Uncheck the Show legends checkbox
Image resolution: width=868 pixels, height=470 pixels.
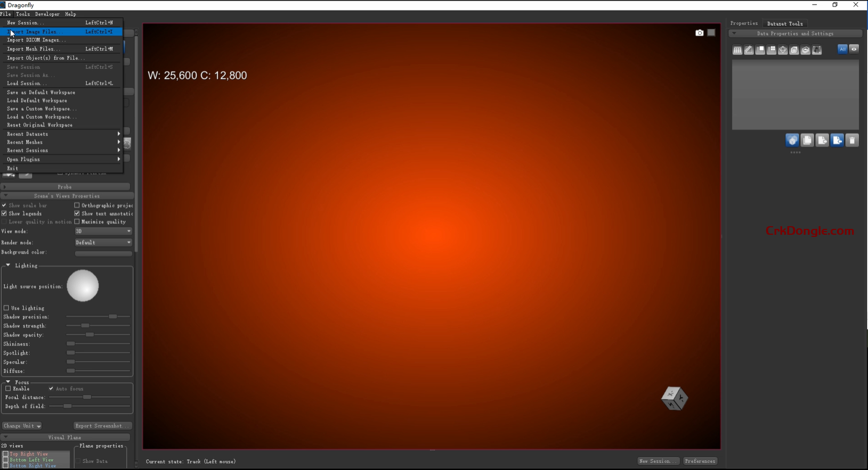[4, 213]
